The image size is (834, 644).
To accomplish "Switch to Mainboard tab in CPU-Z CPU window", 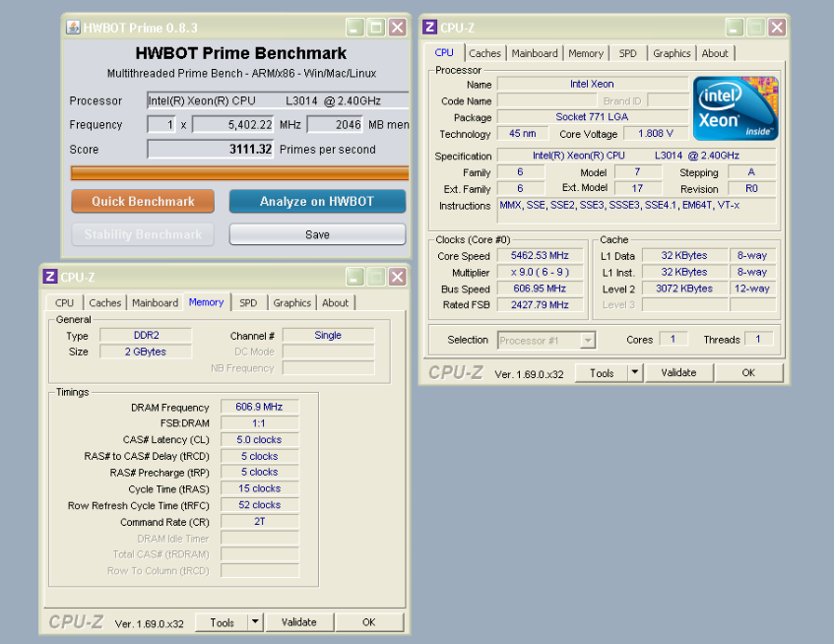I will pos(535,53).
